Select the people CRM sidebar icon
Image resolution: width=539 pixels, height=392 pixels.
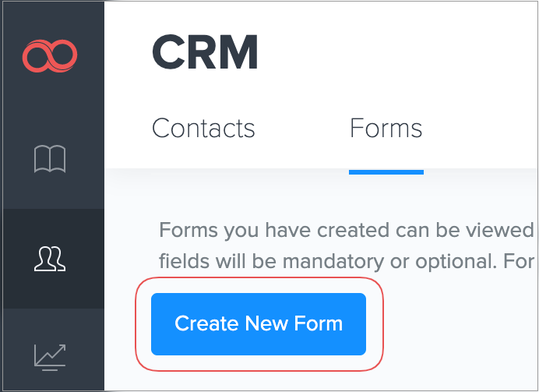[x=51, y=258]
